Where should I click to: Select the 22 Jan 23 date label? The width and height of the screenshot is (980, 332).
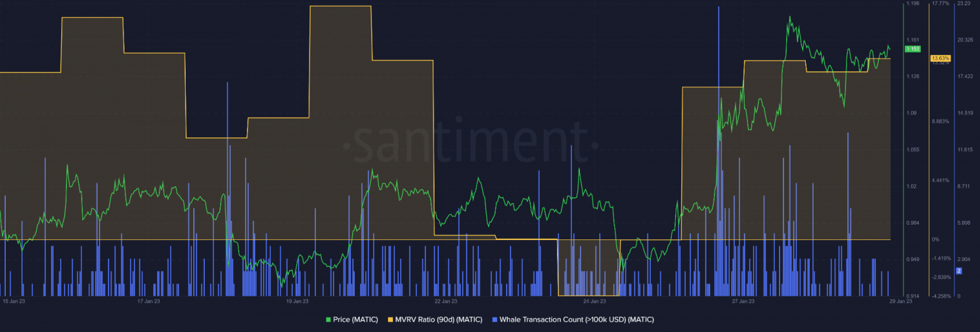[445, 301]
